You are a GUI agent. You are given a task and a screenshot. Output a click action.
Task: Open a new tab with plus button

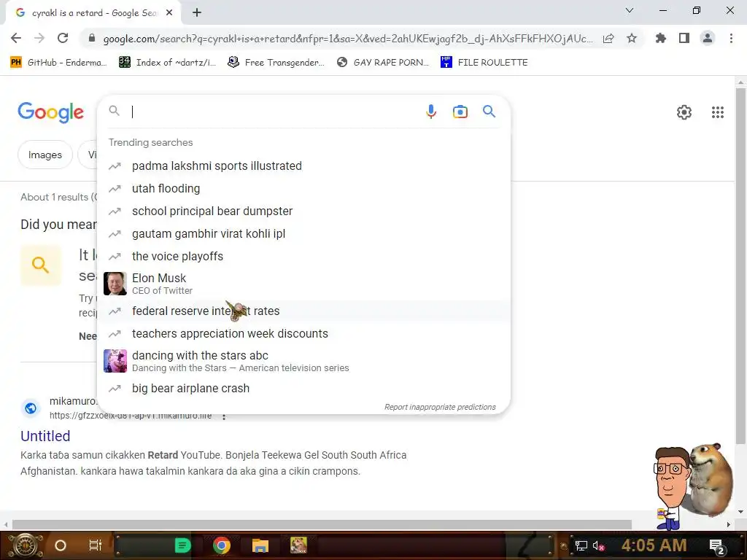197,13
